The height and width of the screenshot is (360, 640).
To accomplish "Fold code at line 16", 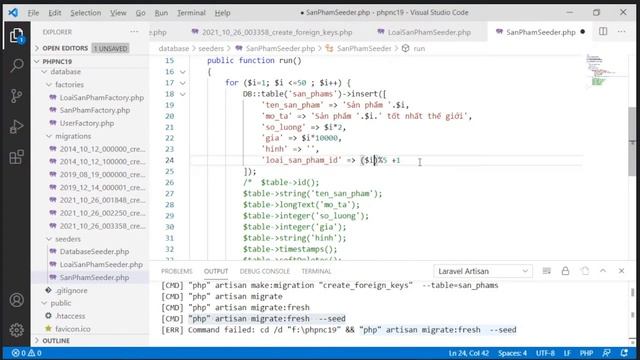I will click(182, 72).
